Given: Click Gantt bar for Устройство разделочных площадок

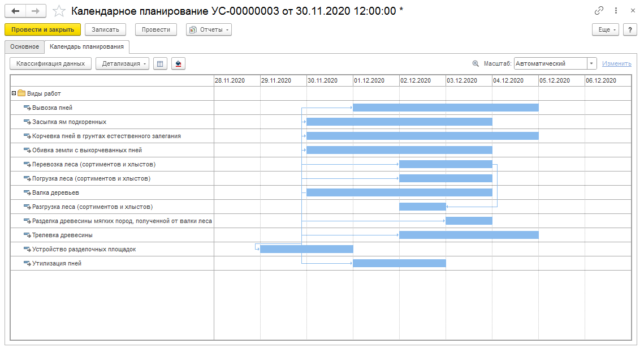Looking at the screenshot, I should 306,249.
